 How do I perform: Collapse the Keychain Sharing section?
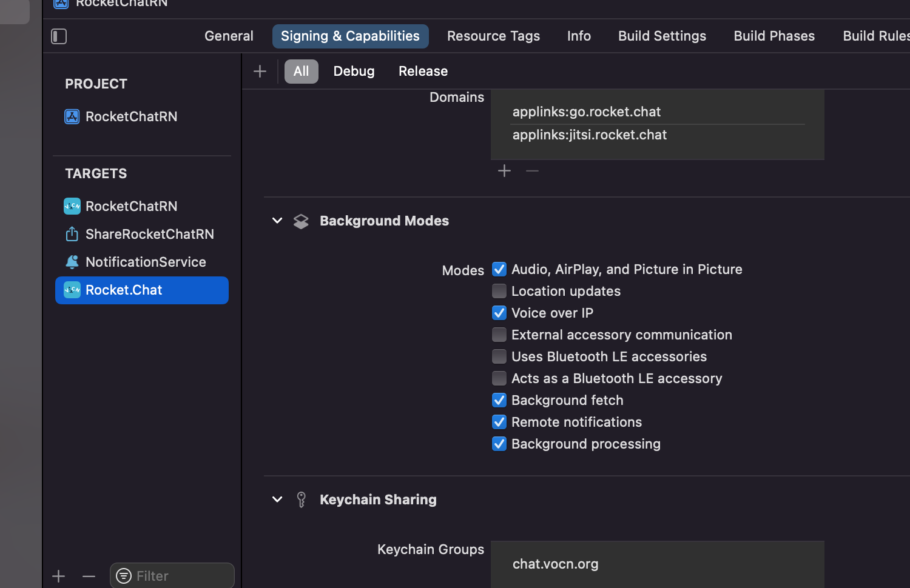[277, 499]
